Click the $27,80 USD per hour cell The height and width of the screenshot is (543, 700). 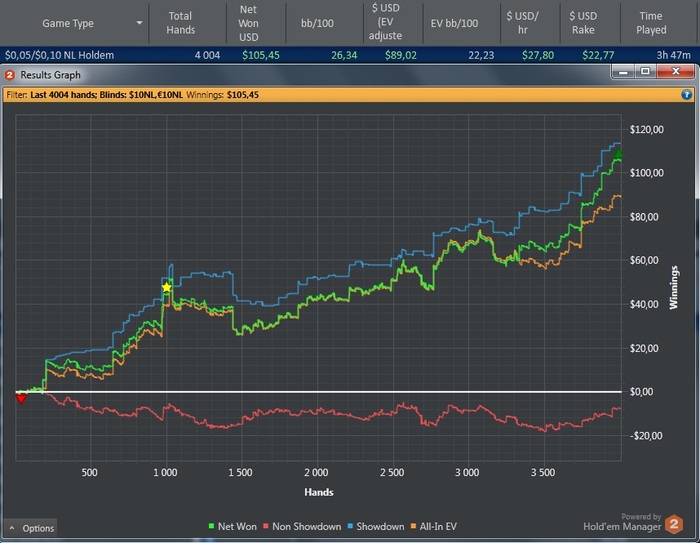[538, 55]
